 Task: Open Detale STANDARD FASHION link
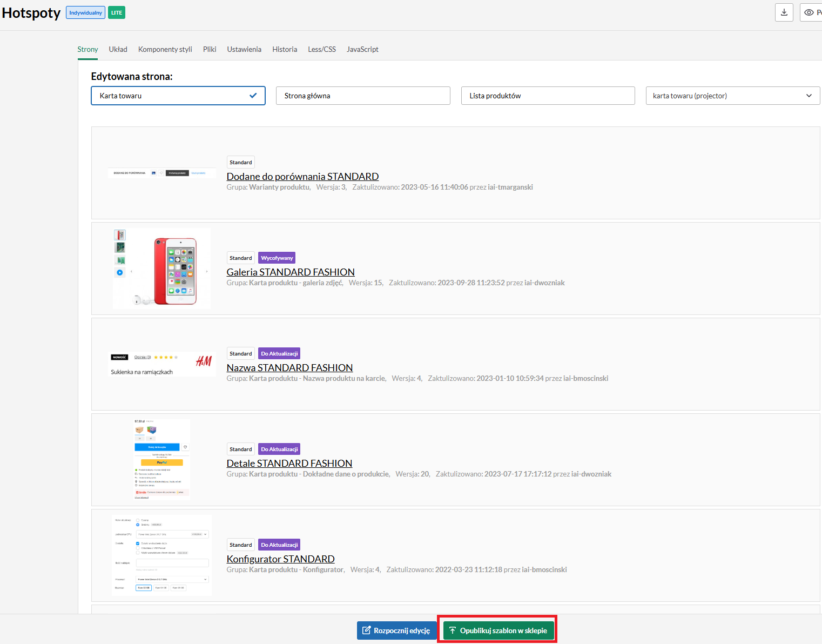click(x=289, y=464)
